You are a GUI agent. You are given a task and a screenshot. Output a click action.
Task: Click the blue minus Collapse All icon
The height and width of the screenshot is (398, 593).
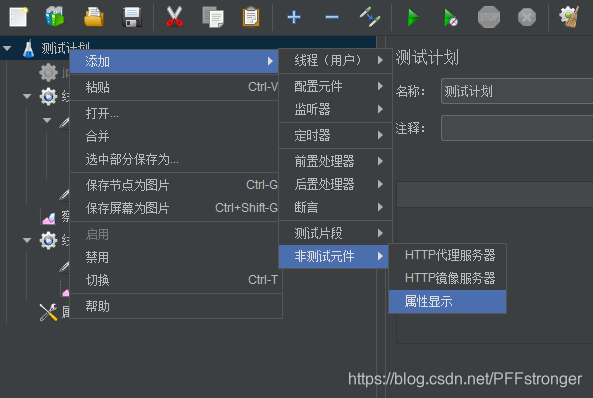[332, 17]
